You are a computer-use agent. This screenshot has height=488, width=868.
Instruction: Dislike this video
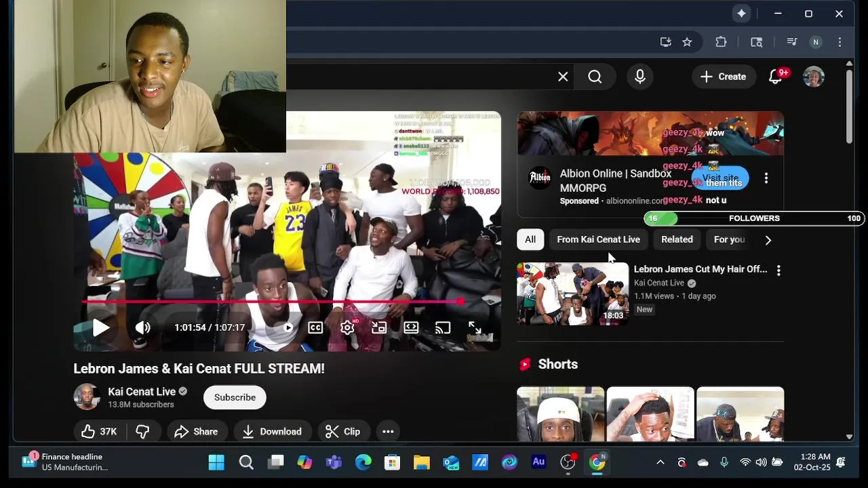click(142, 432)
